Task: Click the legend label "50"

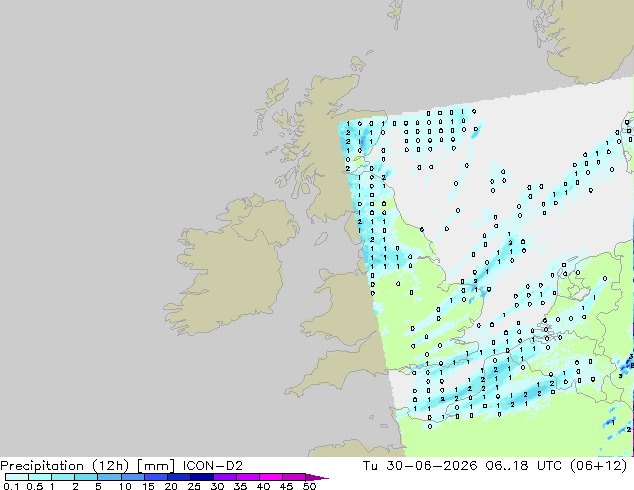Action: coord(309,486)
